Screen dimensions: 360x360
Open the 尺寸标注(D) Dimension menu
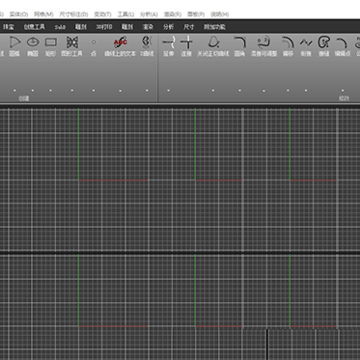click(74, 14)
